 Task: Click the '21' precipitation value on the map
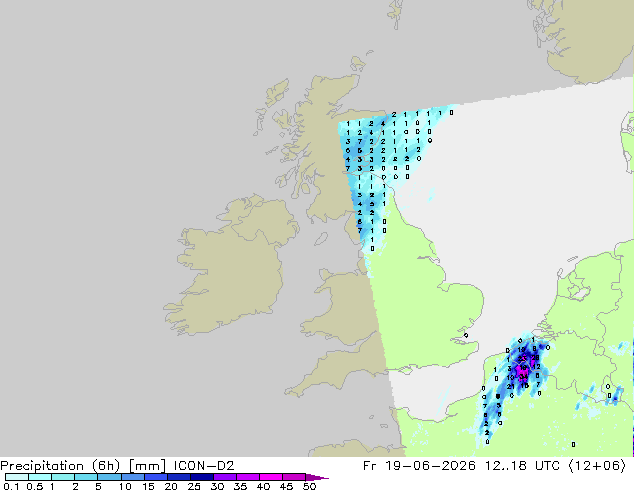click(511, 387)
